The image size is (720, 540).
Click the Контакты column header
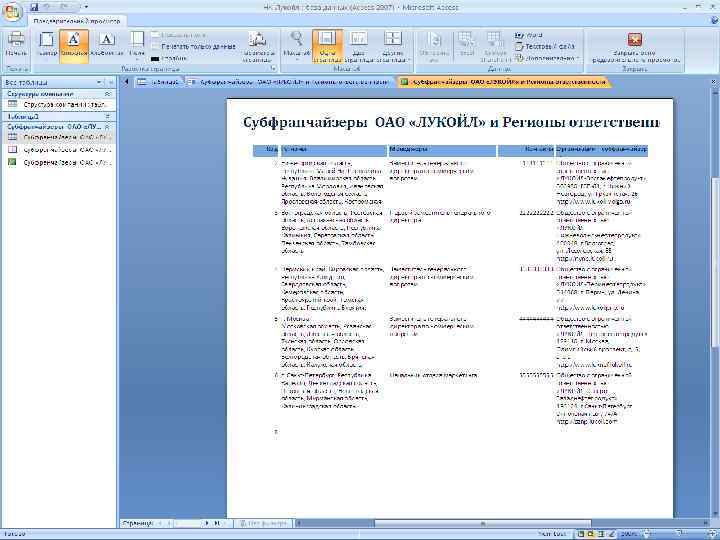[x=526, y=149]
